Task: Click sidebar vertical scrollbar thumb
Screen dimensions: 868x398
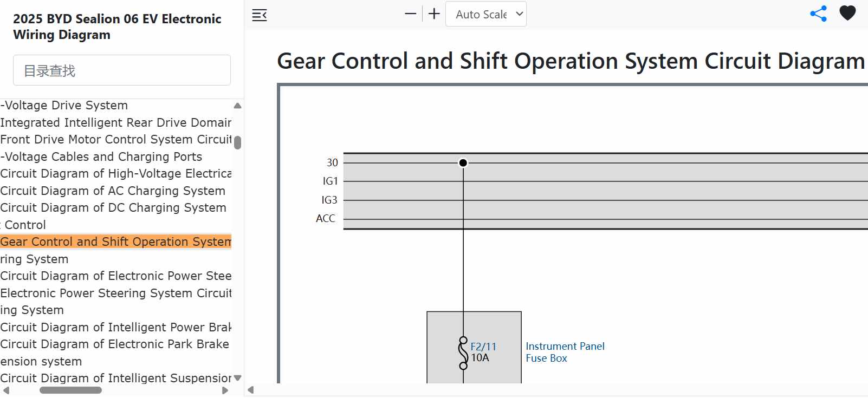Action: pyautogui.click(x=237, y=142)
